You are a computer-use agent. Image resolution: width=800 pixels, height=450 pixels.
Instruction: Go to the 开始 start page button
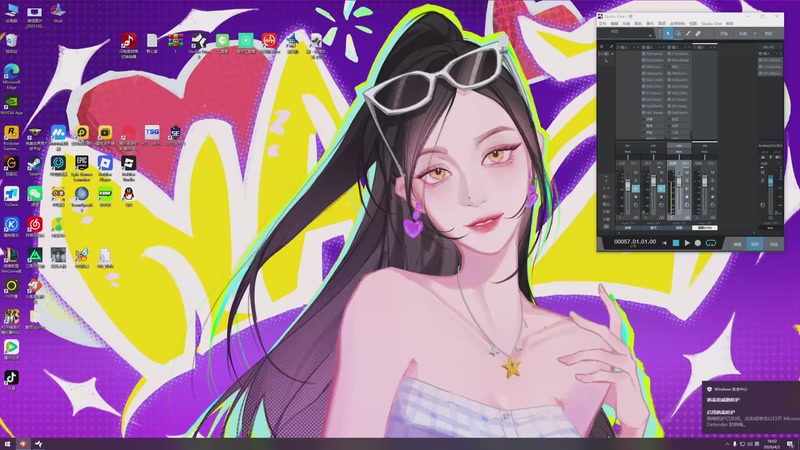(724, 34)
